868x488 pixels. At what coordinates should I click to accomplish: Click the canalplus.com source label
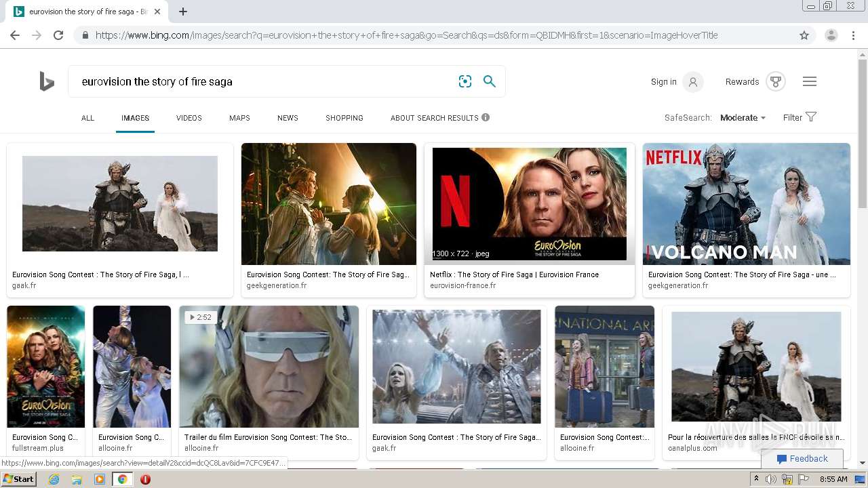click(x=692, y=448)
